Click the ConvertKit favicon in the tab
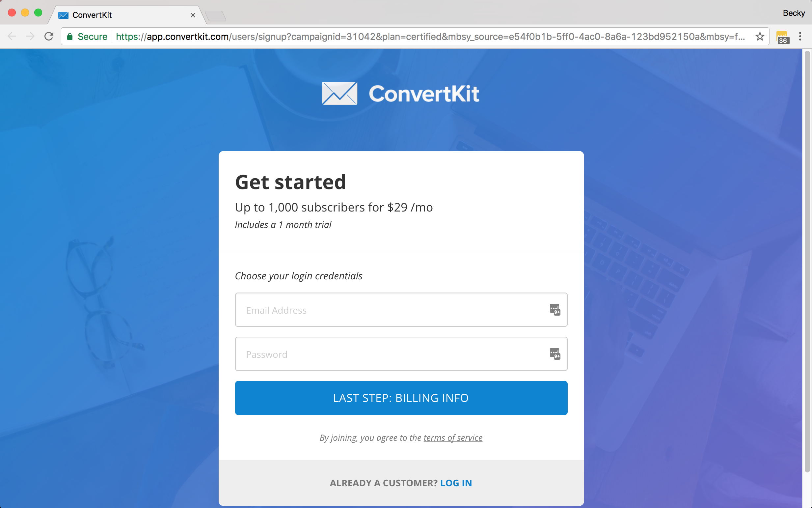The image size is (812, 508). click(x=63, y=15)
